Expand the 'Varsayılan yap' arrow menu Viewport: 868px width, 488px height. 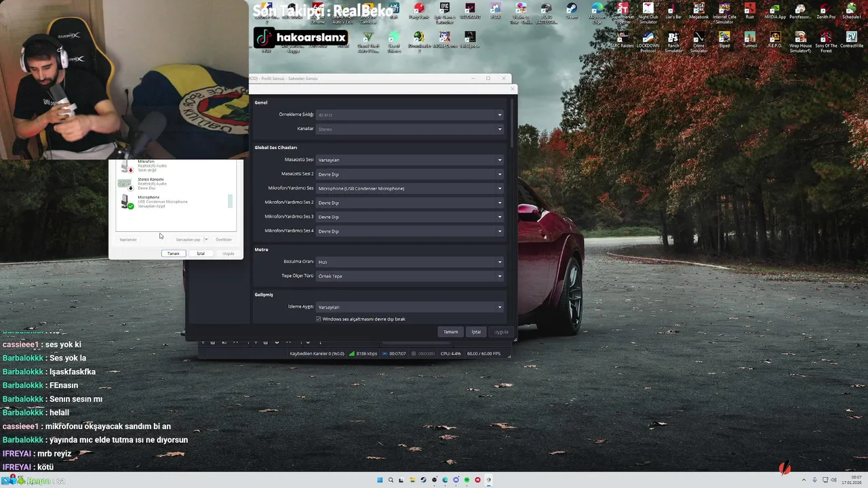[205, 239]
